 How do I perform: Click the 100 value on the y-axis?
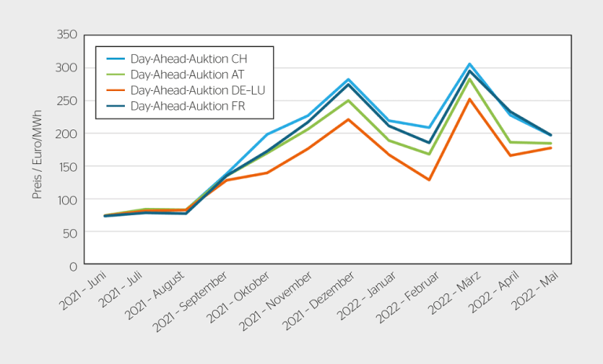68,200
